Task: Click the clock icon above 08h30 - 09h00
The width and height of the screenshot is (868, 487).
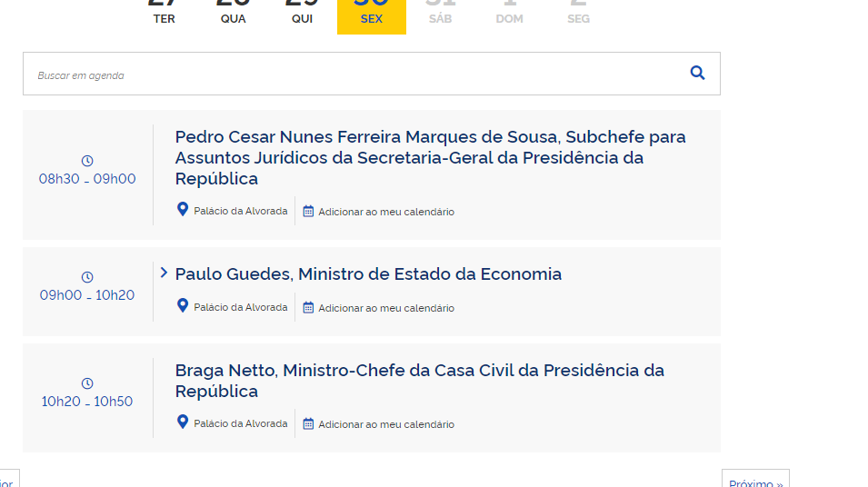Action: pos(87,161)
